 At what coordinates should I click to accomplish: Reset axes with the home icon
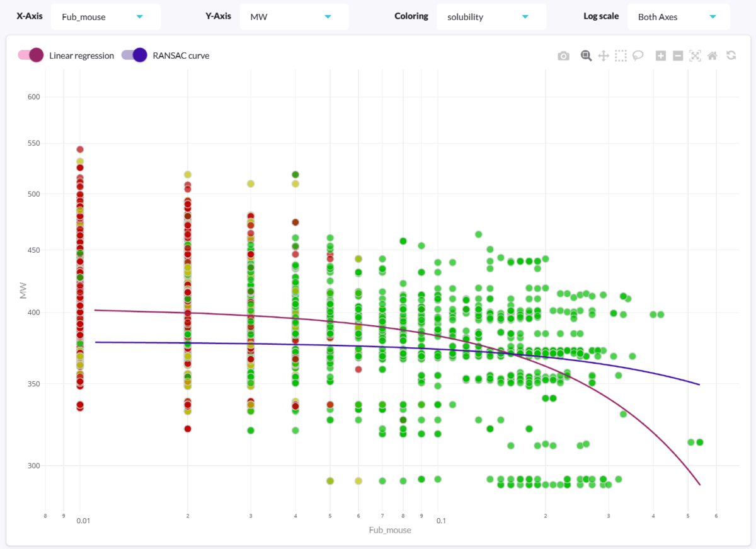coord(713,55)
